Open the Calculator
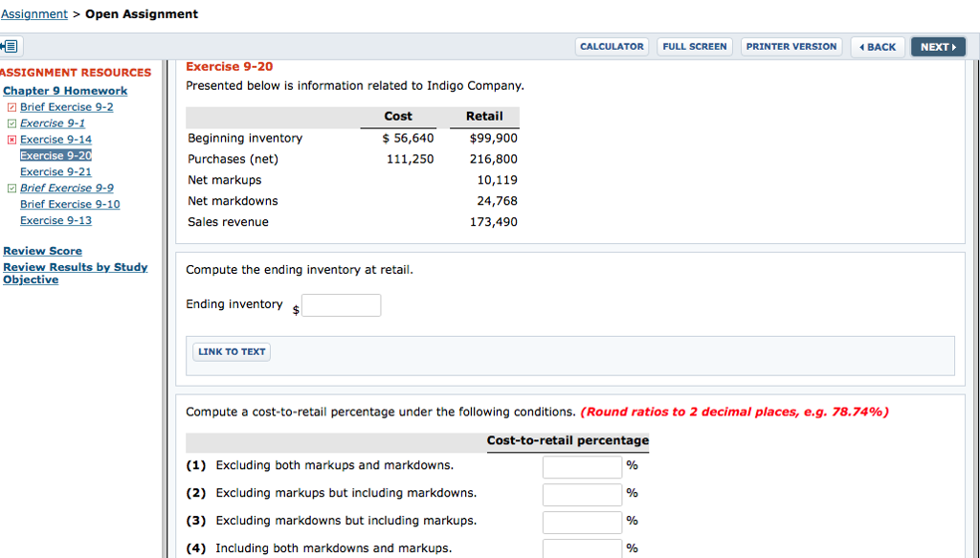This screenshot has width=980, height=558. coord(612,46)
